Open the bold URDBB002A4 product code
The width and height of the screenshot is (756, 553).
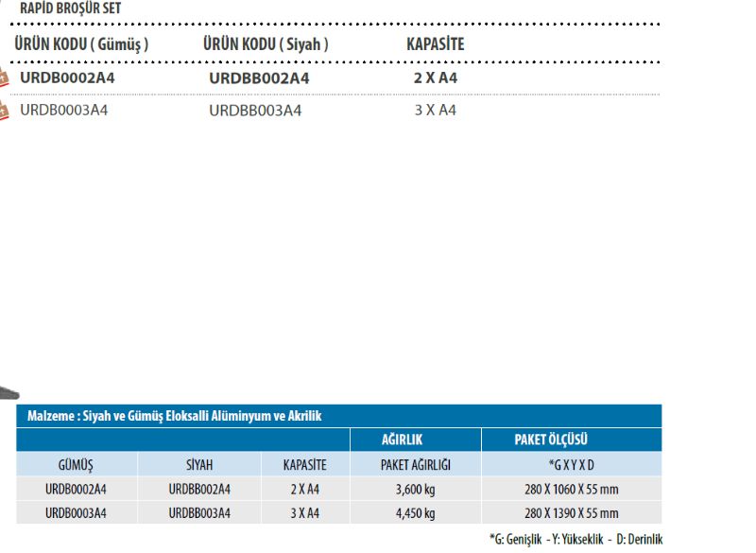pos(258,78)
